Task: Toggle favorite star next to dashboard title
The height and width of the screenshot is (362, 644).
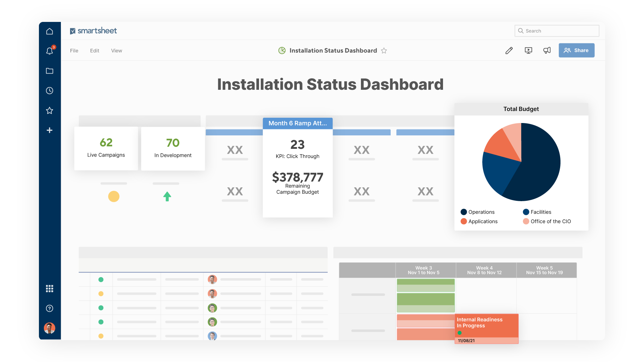Action: tap(384, 51)
